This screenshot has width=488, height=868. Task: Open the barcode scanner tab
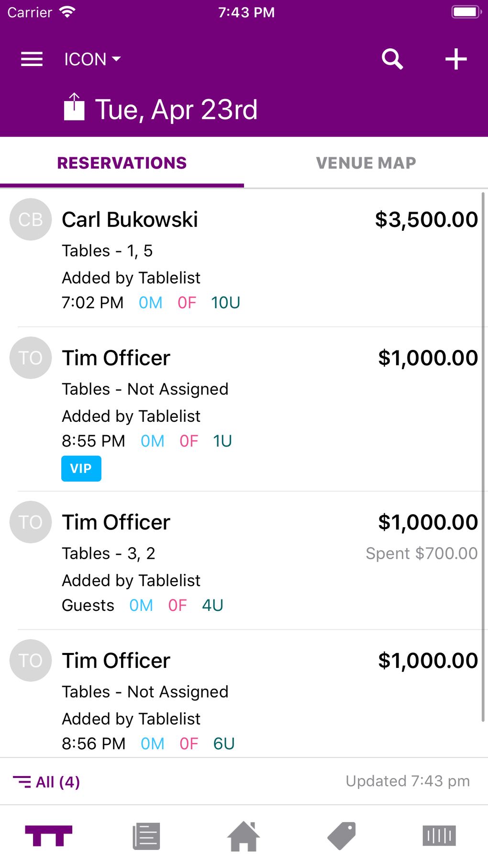(439, 836)
